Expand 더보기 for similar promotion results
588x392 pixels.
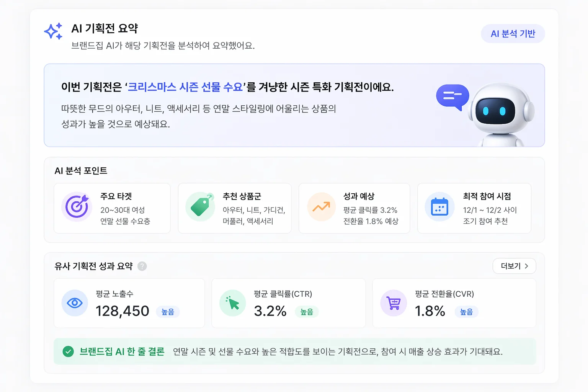(x=514, y=266)
